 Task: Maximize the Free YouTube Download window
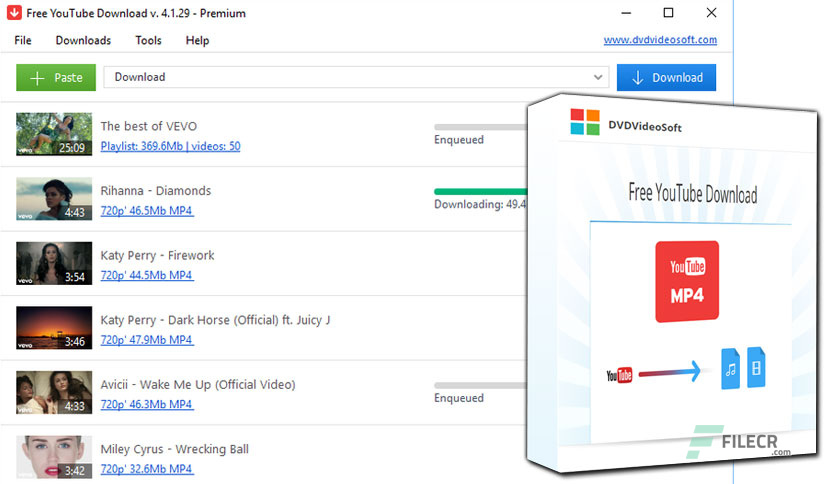[x=668, y=14]
